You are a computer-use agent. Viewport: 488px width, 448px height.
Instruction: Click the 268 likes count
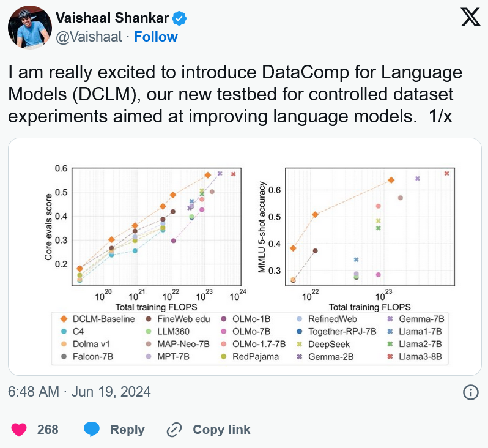tap(48, 430)
